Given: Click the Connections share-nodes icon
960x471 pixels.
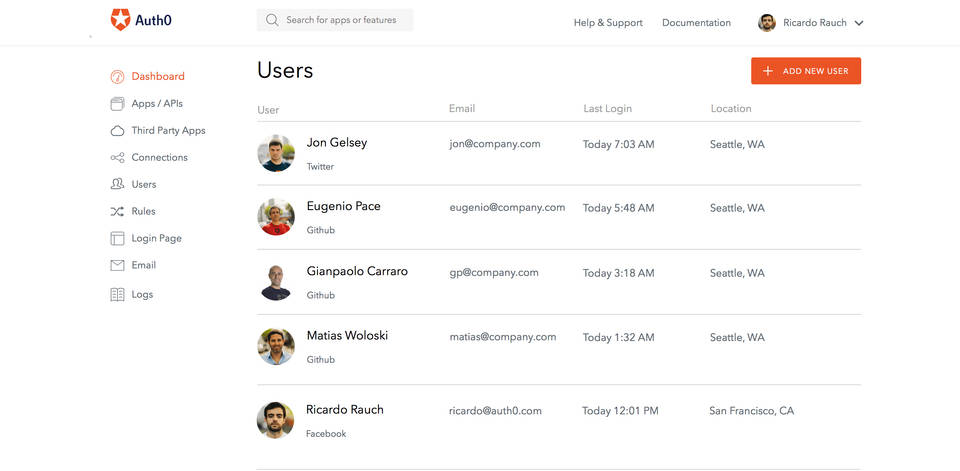Looking at the screenshot, I should 117,158.
